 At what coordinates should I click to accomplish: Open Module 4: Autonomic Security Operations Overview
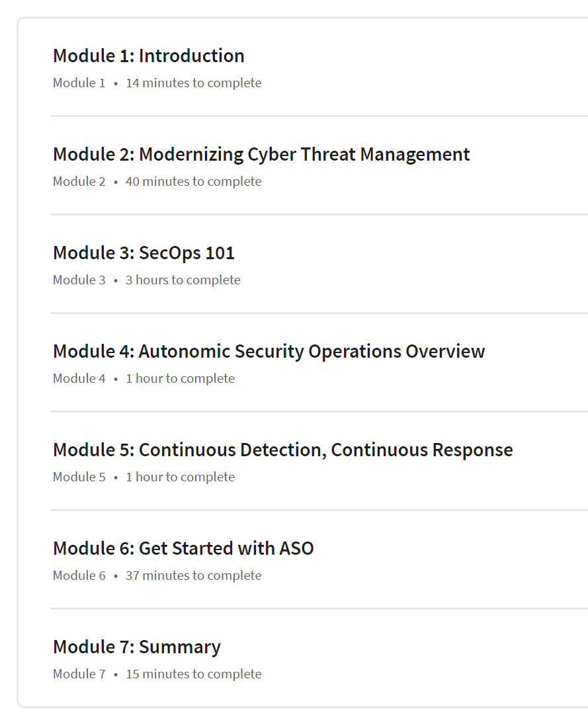[269, 351]
